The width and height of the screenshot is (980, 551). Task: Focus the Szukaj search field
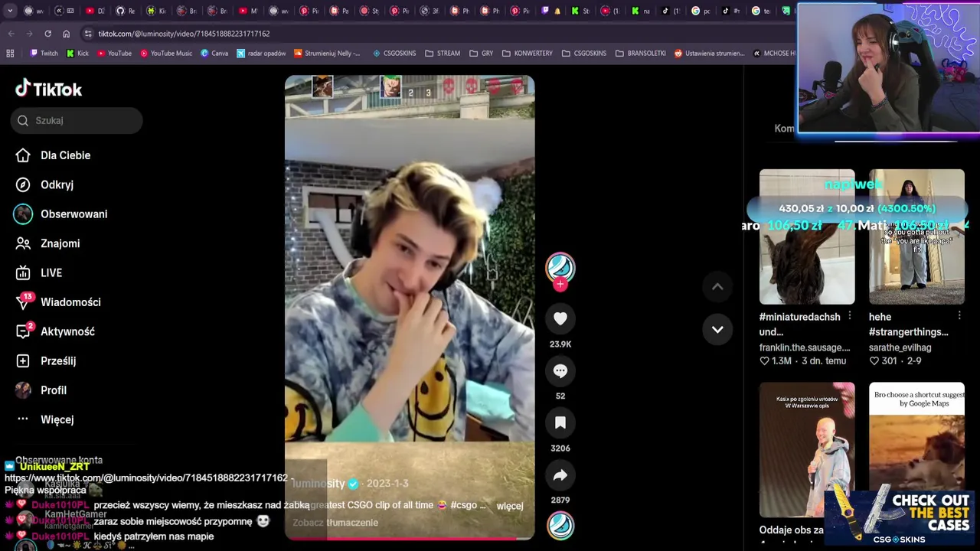[x=77, y=120]
